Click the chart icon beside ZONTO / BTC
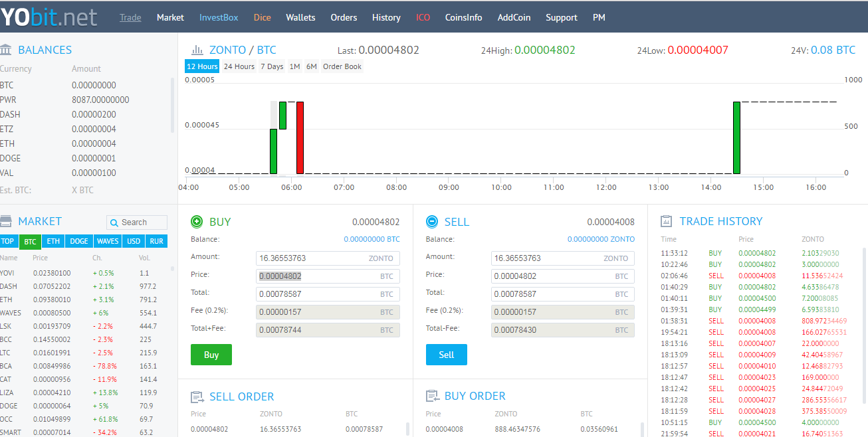This screenshot has height=437, width=868. pos(197,50)
